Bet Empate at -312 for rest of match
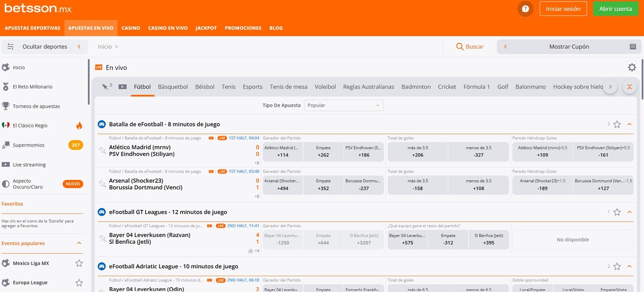644x292 pixels. pos(448,239)
